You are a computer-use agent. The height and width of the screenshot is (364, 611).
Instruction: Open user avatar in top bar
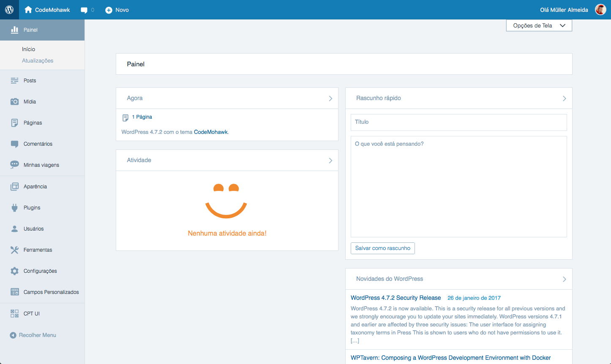(x=600, y=10)
